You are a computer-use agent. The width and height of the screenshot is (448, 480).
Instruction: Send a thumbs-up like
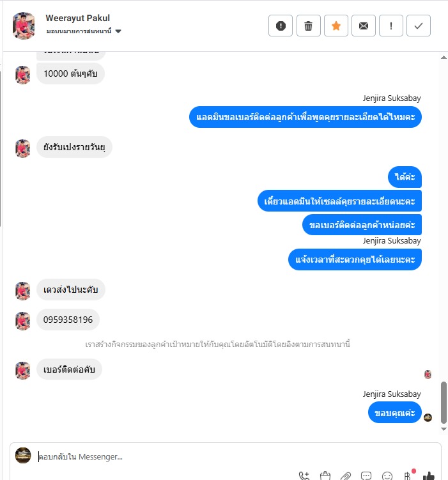[x=428, y=476]
